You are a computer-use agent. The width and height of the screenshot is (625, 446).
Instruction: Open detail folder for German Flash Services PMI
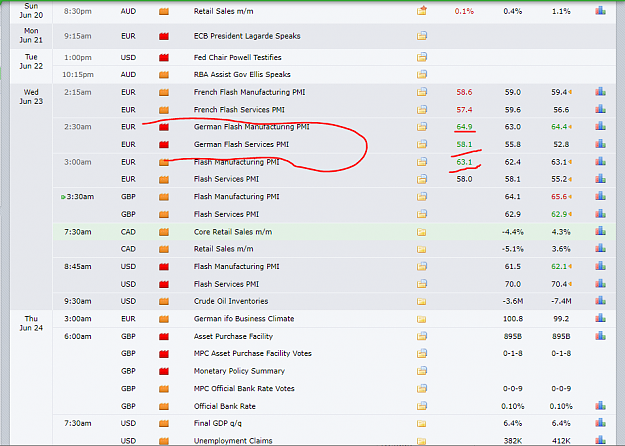click(422, 144)
